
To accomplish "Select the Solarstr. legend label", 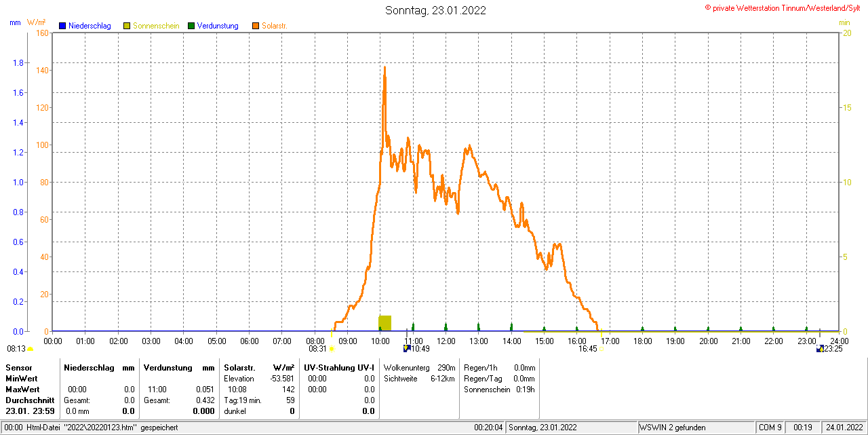I will tap(275, 26).
